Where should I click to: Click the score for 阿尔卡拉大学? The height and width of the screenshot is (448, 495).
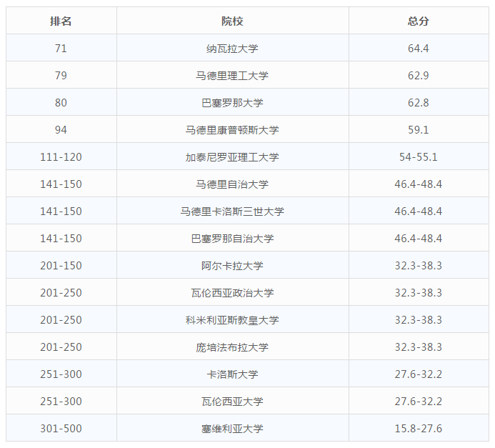point(419,266)
